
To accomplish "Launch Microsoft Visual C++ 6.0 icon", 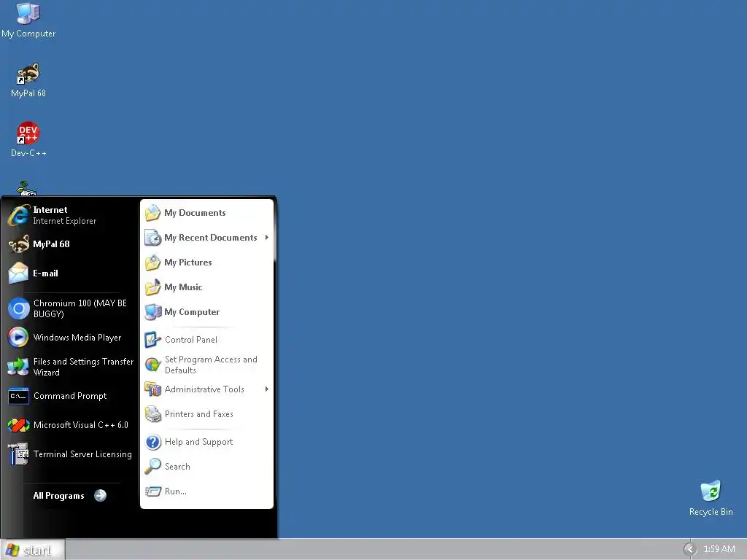I will click(x=18, y=425).
